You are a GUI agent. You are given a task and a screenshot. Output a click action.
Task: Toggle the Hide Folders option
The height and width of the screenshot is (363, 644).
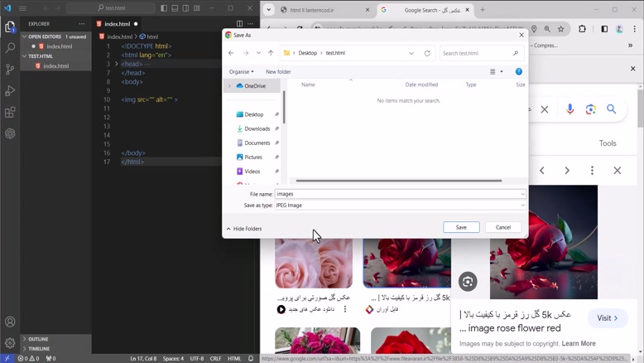tap(244, 229)
